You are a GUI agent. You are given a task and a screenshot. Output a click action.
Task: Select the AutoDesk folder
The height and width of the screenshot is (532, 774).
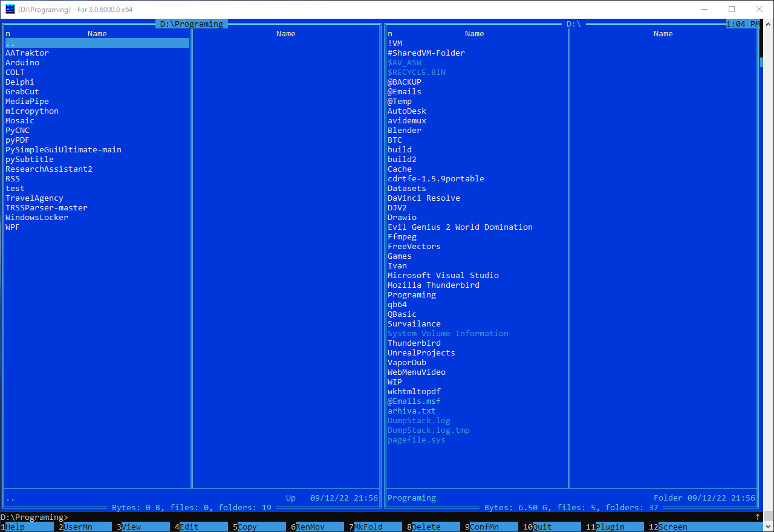tap(407, 111)
